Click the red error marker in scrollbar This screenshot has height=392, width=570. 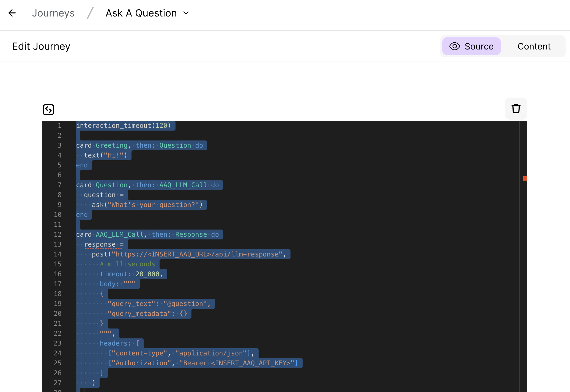tap(525, 178)
